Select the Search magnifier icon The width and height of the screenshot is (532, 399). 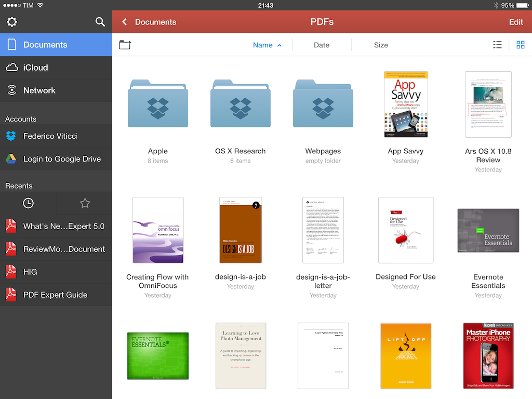click(100, 22)
